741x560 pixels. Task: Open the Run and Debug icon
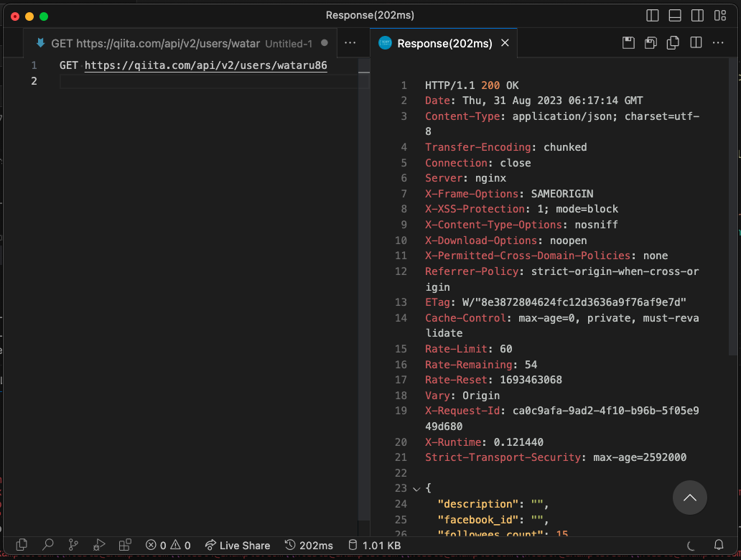(x=99, y=545)
